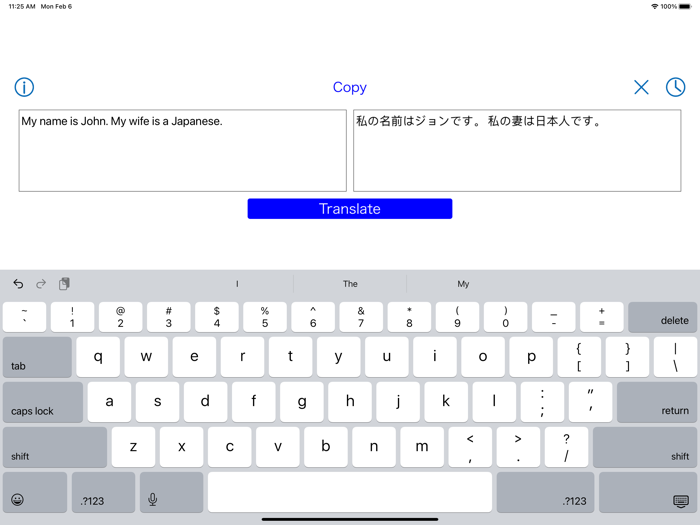
Task: Tap the left bracket brace key
Action: click(x=579, y=357)
